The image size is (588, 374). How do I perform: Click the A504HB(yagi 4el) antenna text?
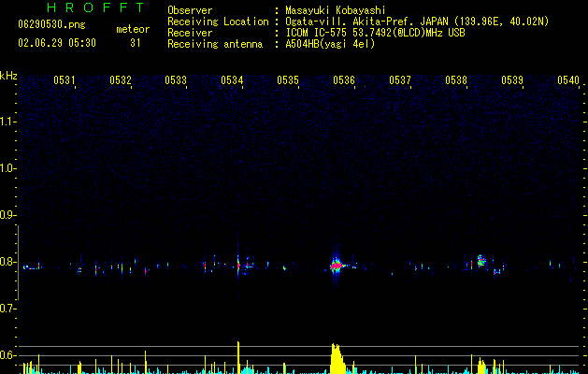point(330,44)
